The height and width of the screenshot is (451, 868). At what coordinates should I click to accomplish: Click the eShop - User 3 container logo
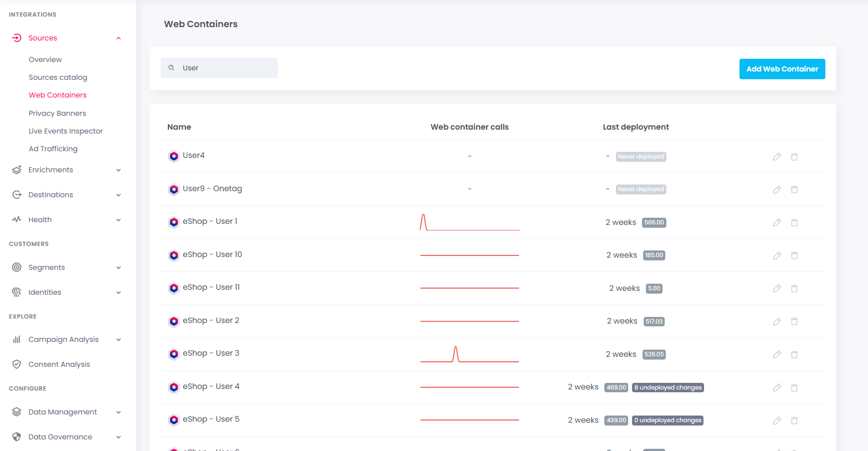pos(174,354)
